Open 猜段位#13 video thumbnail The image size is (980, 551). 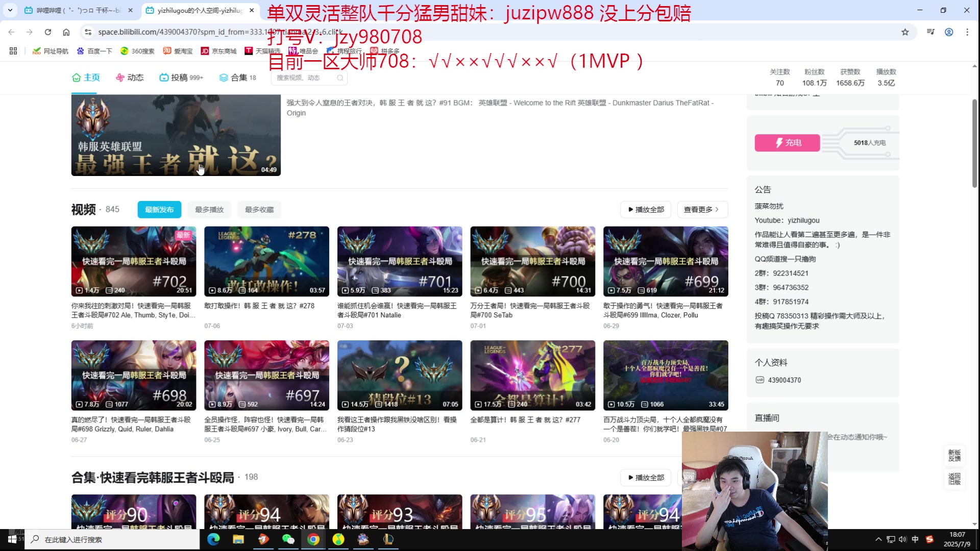400,375
